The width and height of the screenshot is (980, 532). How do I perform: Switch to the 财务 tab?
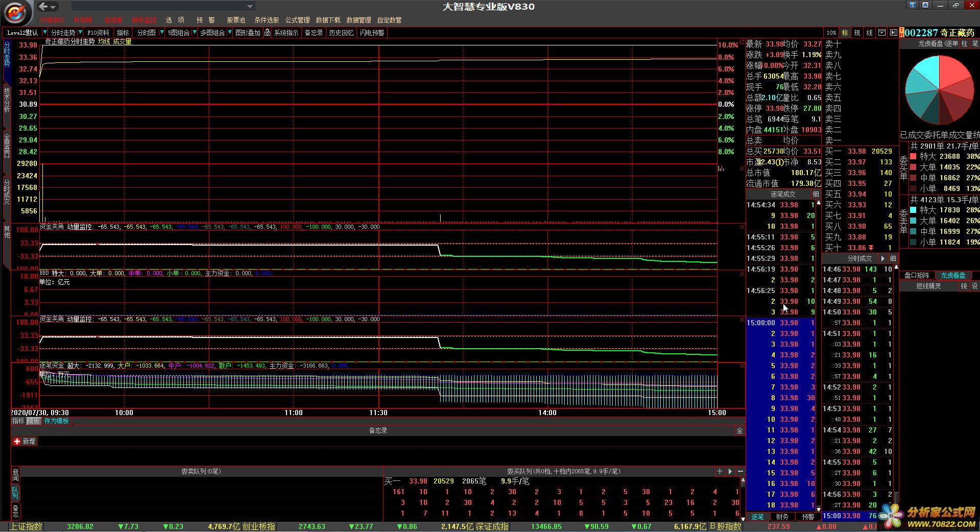click(x=782, y=517)
